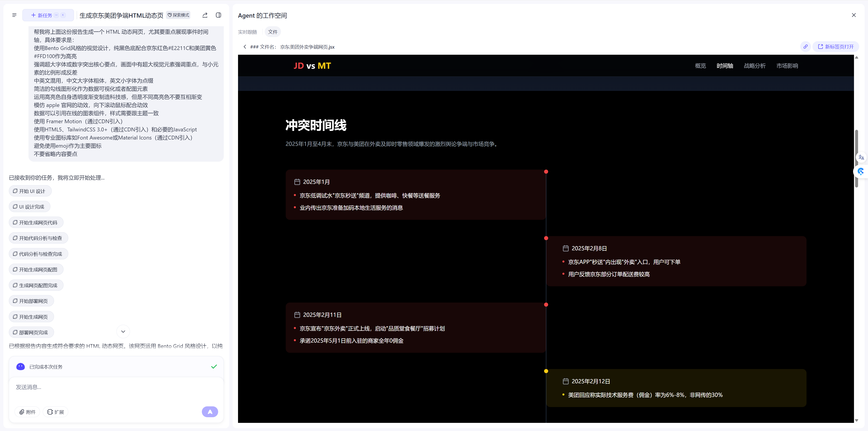Image resolution: width=868 pixels, height=431 pixels.
Task: Click the blue bird floating assistant icon
Action: point(860,172)
